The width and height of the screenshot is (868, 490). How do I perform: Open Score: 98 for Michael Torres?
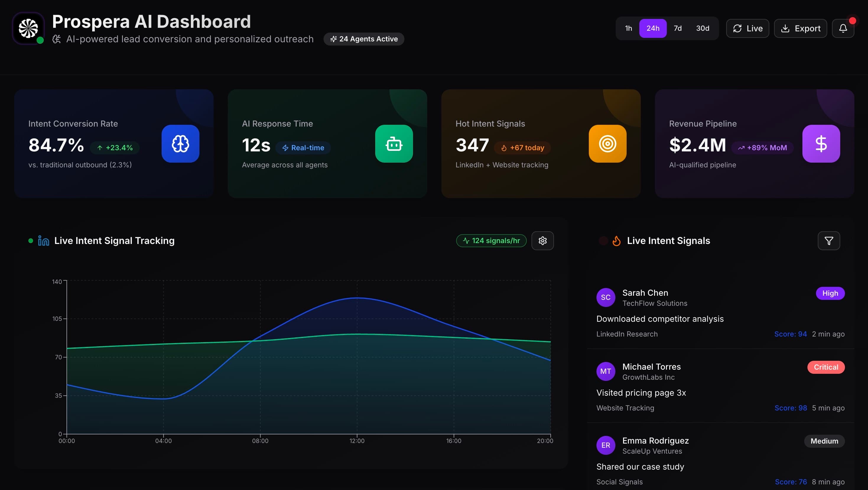point(791,408)
